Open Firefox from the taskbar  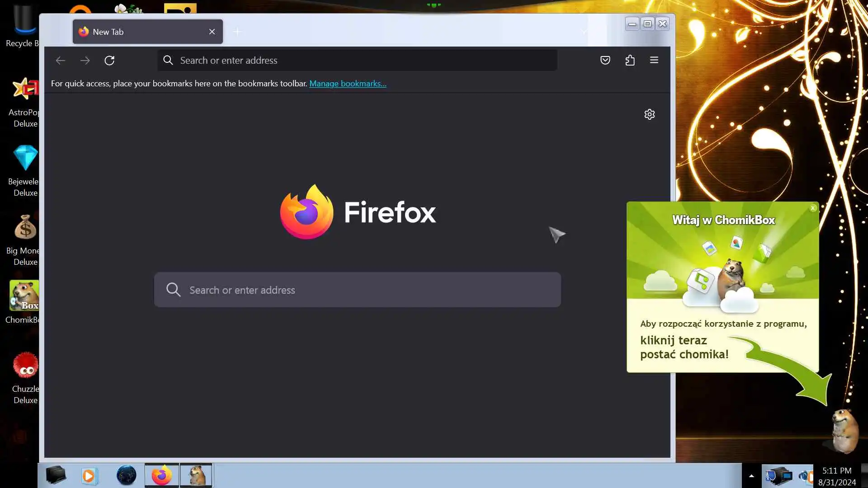[161, 475]
